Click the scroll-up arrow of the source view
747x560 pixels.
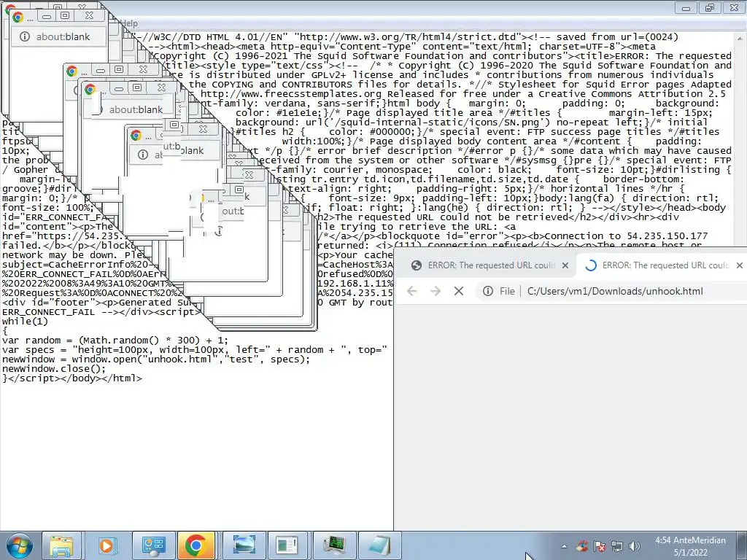pos(740,38)
